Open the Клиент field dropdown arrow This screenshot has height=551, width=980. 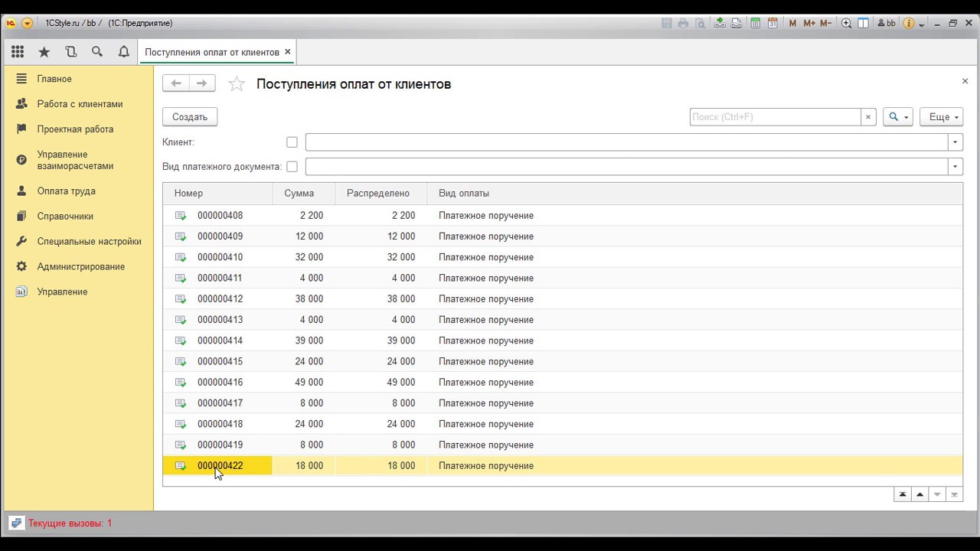pyautogui.click(x=955, y=142)
